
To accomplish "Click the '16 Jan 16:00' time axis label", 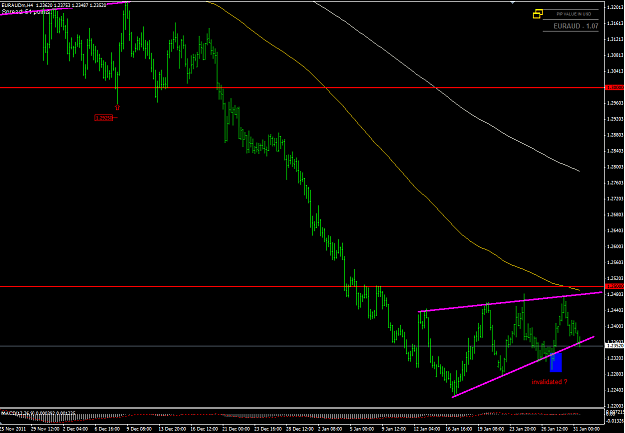I will pyautogui.click(x=459, y=429).
